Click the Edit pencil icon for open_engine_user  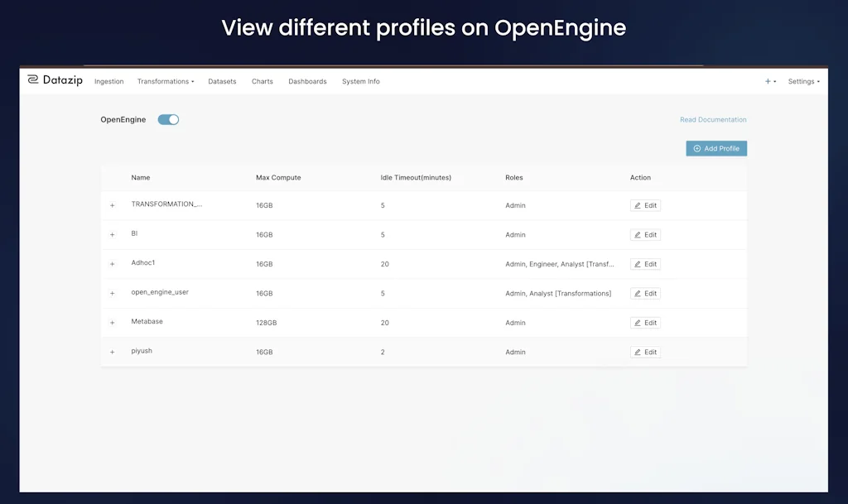coord(637,293)
